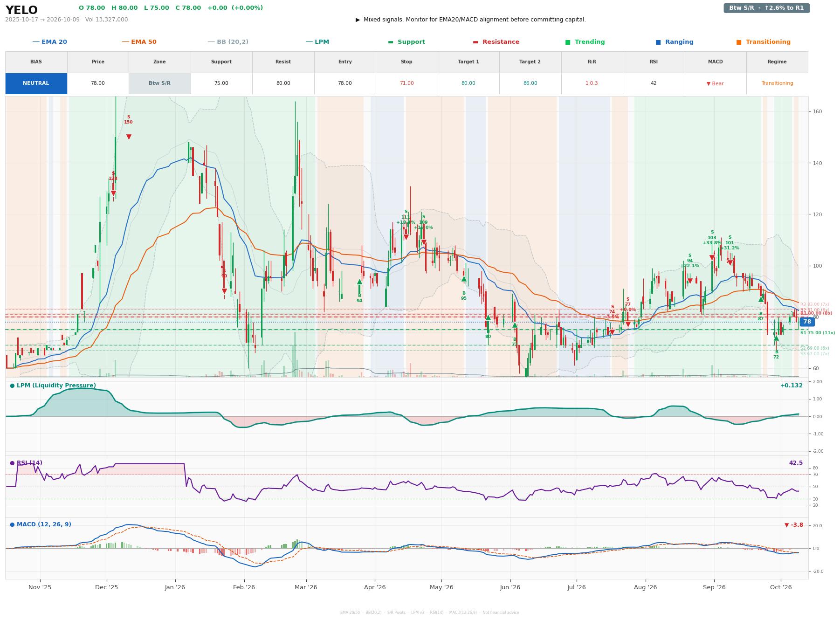
Task: Click the blue Ranging legend swatch
Action: point(658,42)
